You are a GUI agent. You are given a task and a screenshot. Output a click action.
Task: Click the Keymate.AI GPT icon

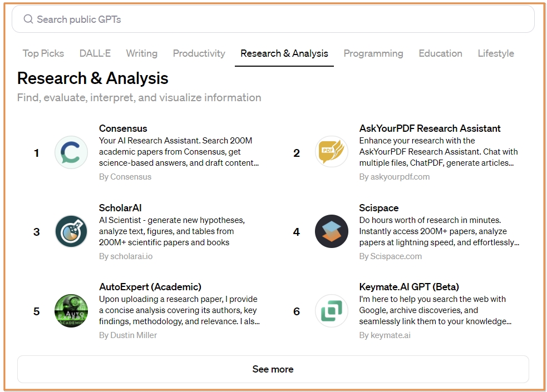click(x=332, y=310)
